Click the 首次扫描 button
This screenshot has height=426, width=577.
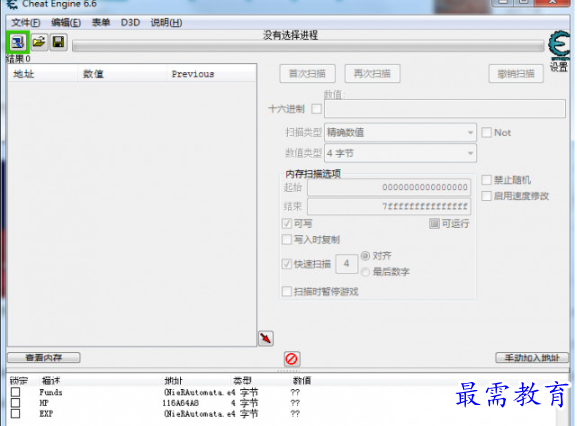(308, 74)
